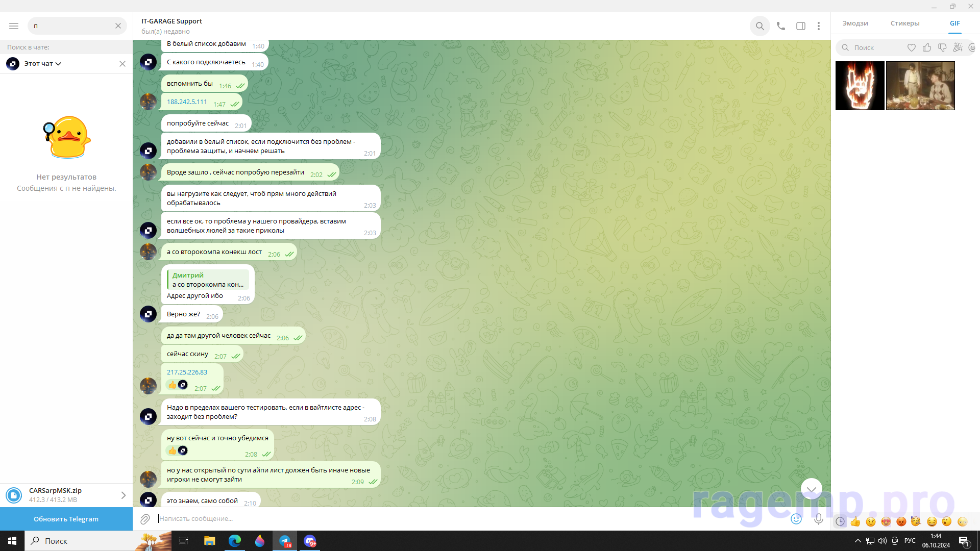
Task: Open Microsoft Edge from the taskbar
Action: point(234,541)
